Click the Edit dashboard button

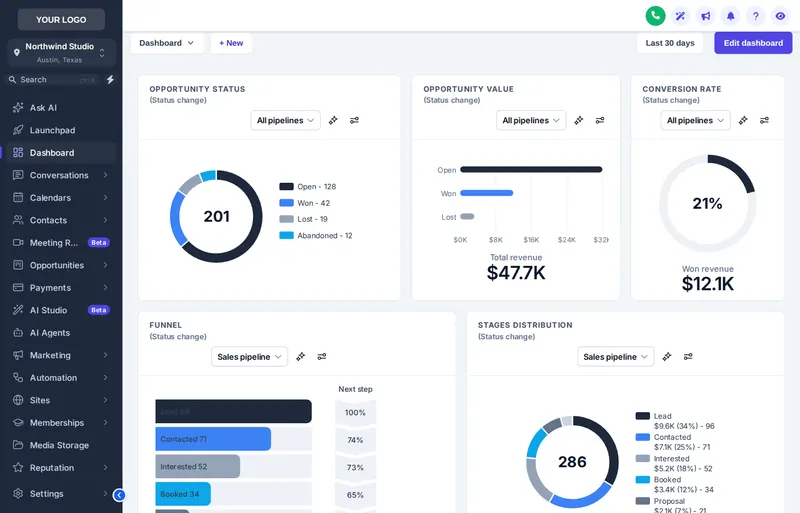pyautogui.click(x=753, y=43)
